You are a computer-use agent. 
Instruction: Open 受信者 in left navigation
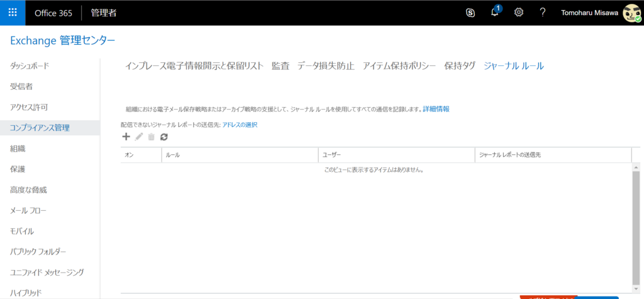tap(21, 86)
